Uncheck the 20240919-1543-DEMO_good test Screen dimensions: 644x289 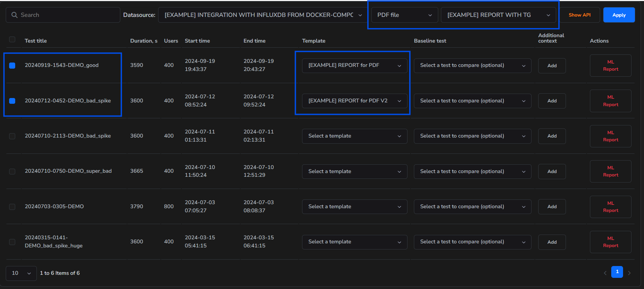click(x=12, y=66)
